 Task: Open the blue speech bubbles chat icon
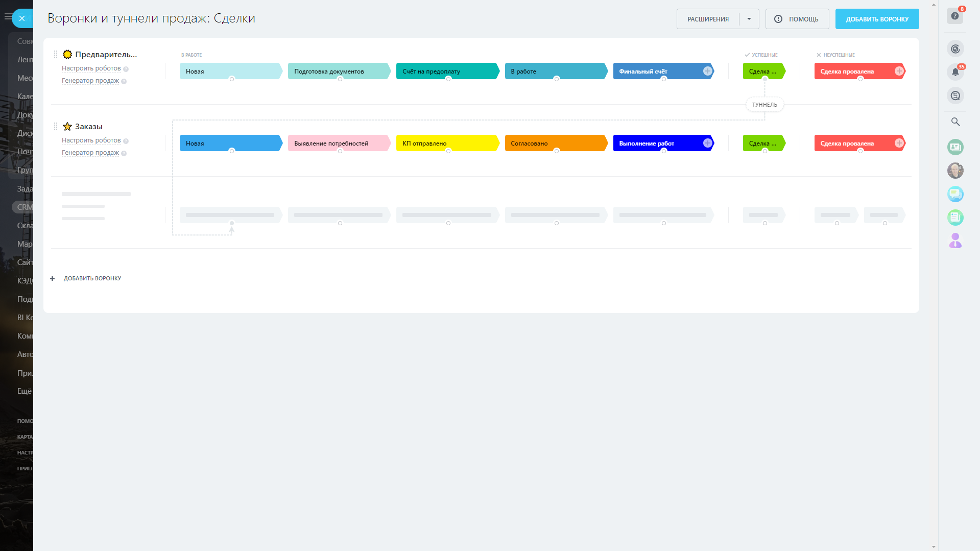point(955,194)
